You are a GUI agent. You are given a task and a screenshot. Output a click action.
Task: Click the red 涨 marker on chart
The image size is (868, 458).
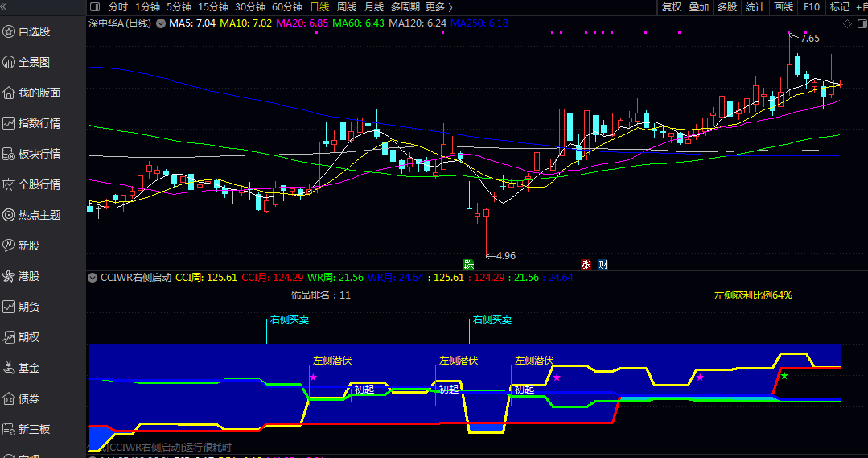[586, 264]
